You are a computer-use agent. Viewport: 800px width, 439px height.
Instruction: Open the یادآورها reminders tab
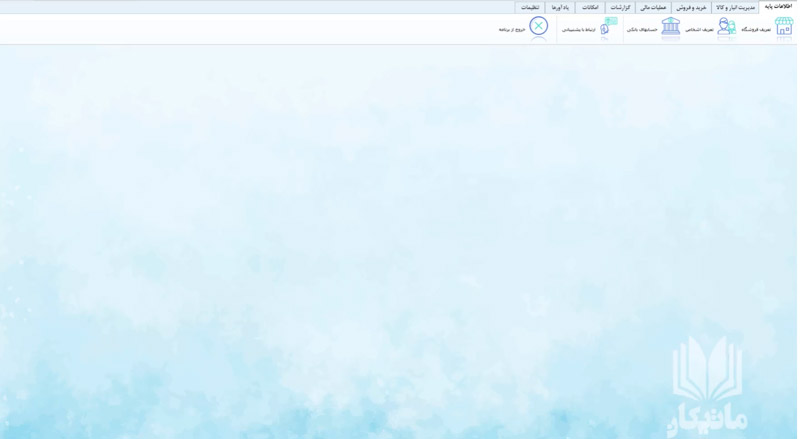(560, 7)
